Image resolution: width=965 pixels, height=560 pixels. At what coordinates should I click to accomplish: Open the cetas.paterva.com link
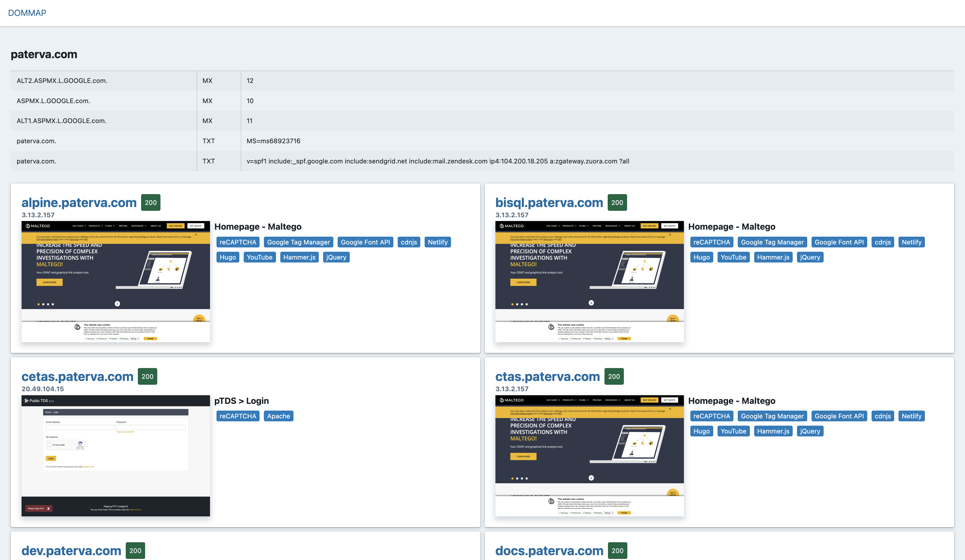click(77, 376)
